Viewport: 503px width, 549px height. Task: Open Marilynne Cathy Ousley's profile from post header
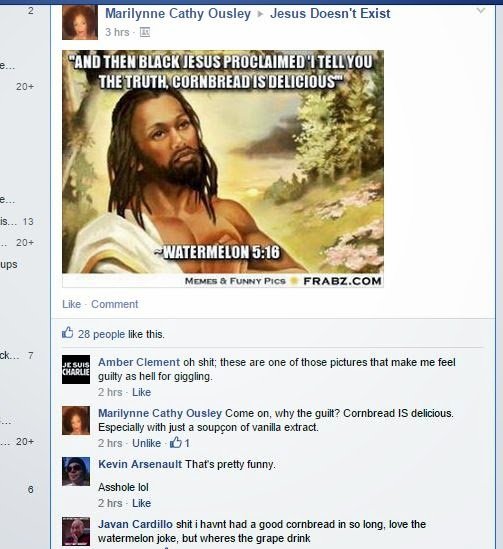pyautogui.click(x=178, y=14)
